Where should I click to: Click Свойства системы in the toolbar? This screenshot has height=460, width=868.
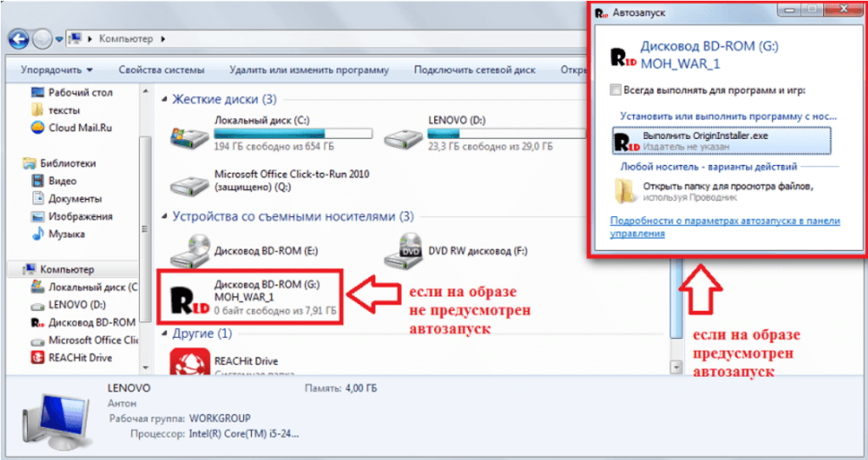click(161, 69)
